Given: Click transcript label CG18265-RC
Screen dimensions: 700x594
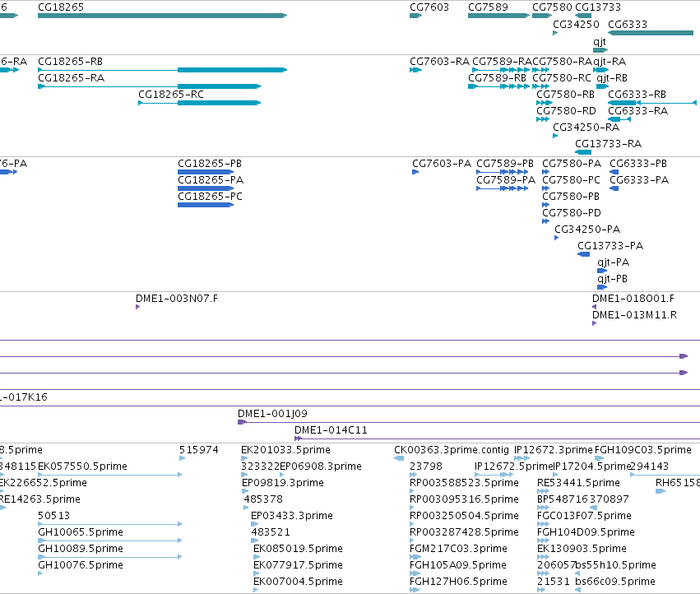Looking at the screenshot, I should [171, 95].
